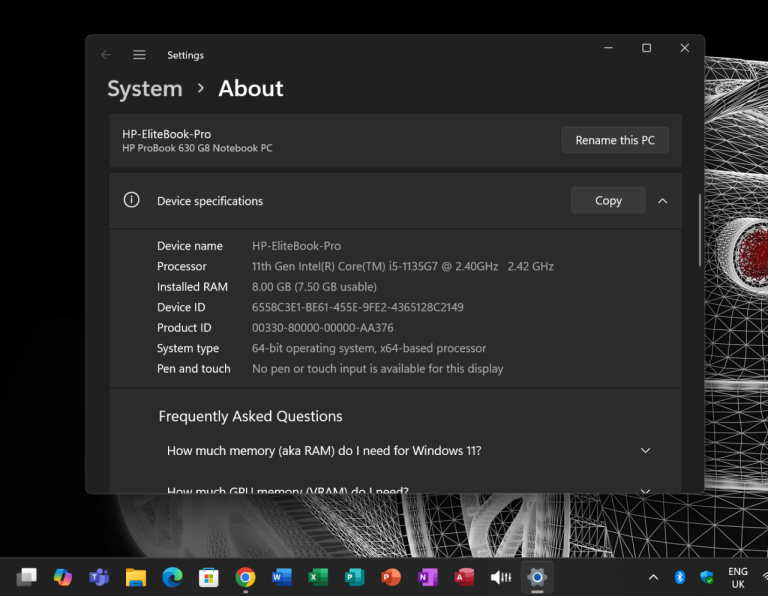
Task: Open Microsoft Edge from the taskbar
Action: click(172, 577)
